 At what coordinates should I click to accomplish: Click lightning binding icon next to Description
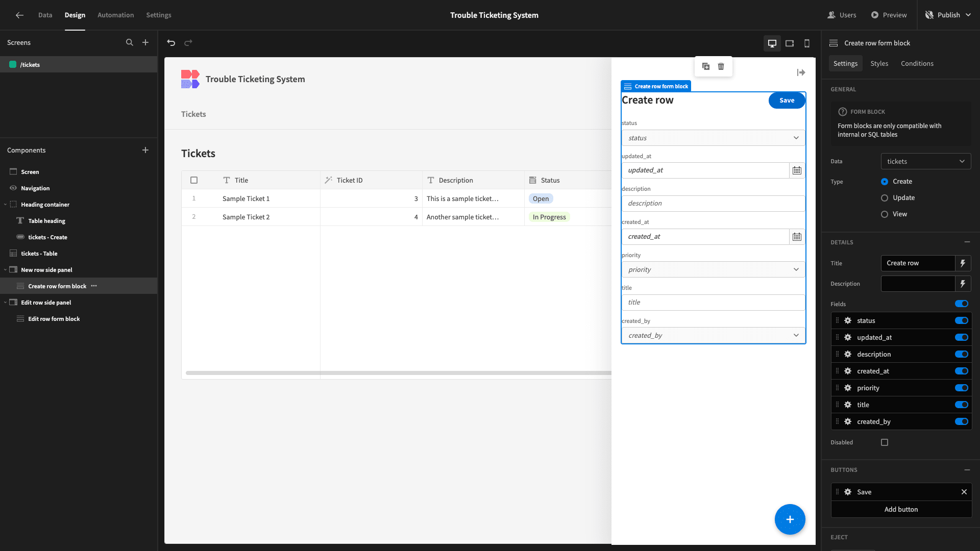[x=963, y=284]
